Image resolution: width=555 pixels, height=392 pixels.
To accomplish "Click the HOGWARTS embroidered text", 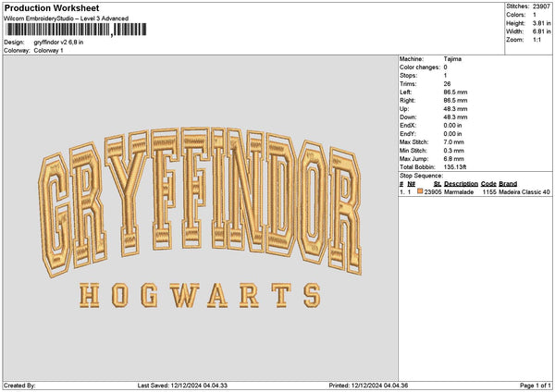I will tap(200, 295).
